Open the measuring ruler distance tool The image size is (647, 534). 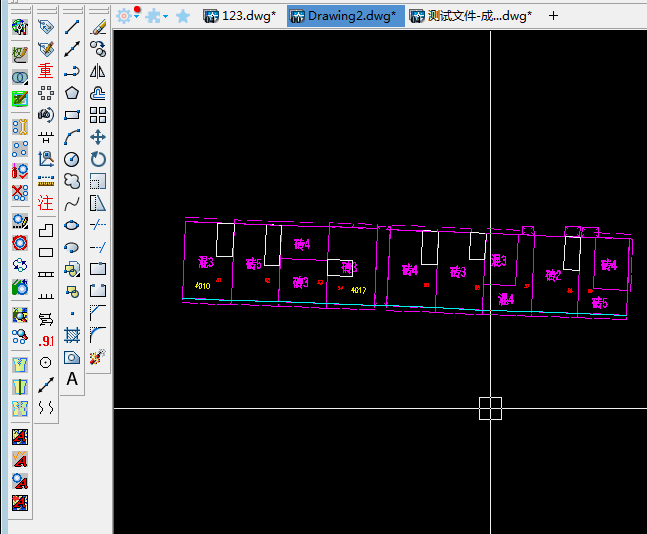tap(46, 181)
